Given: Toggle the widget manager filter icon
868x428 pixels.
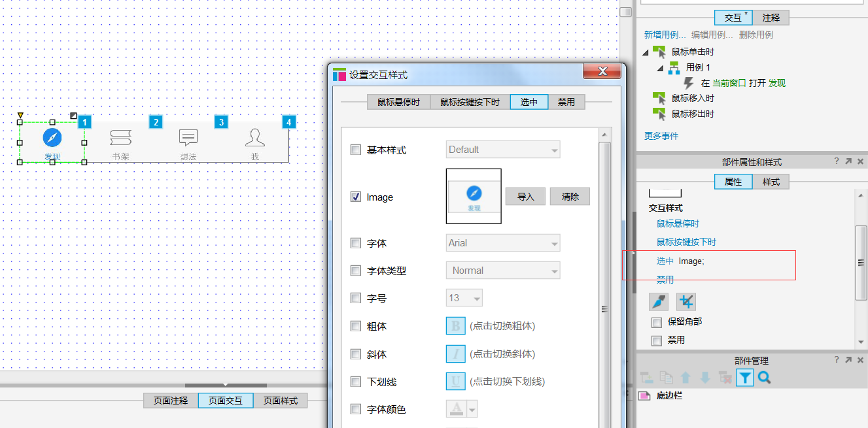Looking at the screenshot, I should pyautogui.click(x=745, y=377).
